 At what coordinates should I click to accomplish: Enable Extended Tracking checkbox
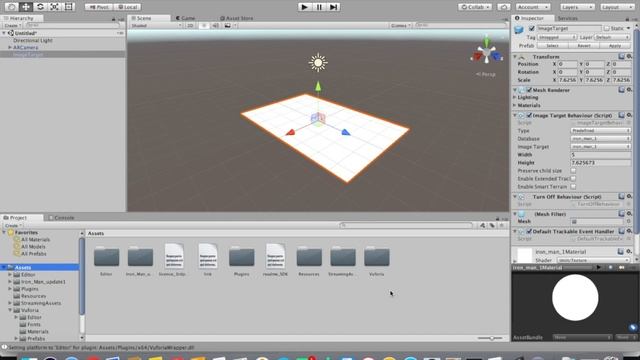pos(573,178)
